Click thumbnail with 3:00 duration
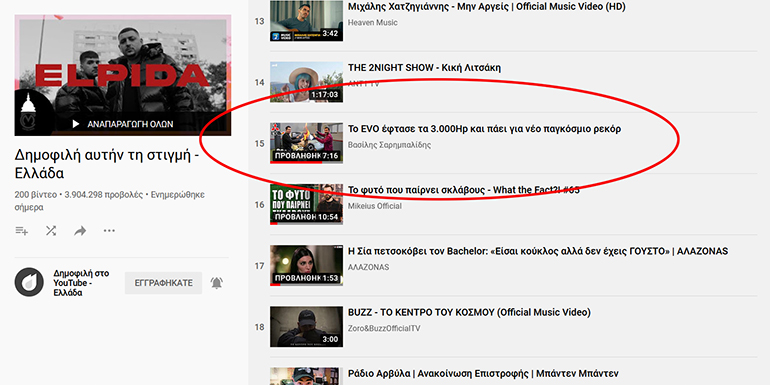Image resolution: width=770 pixels, height=385 pixels. pos(306,327)
